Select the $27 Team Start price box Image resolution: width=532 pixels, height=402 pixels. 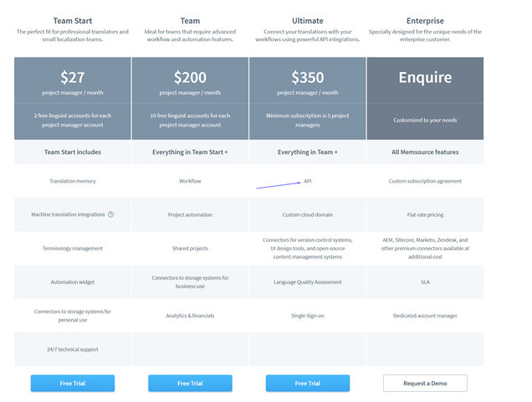click(73, 80)
